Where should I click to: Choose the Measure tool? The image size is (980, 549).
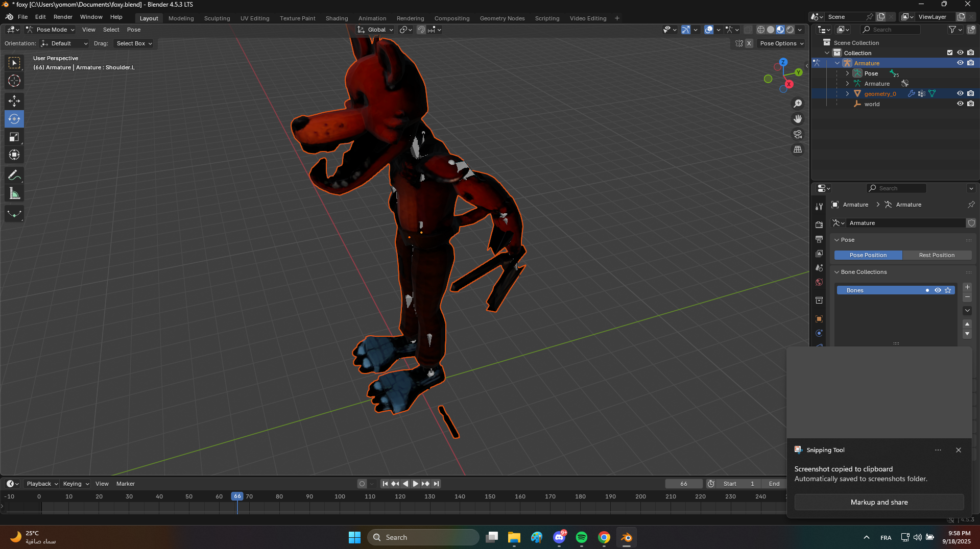[x=14, y=194]
